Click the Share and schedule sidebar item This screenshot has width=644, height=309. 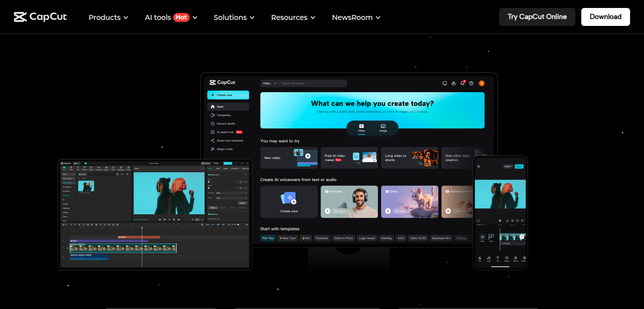(229, 141)
